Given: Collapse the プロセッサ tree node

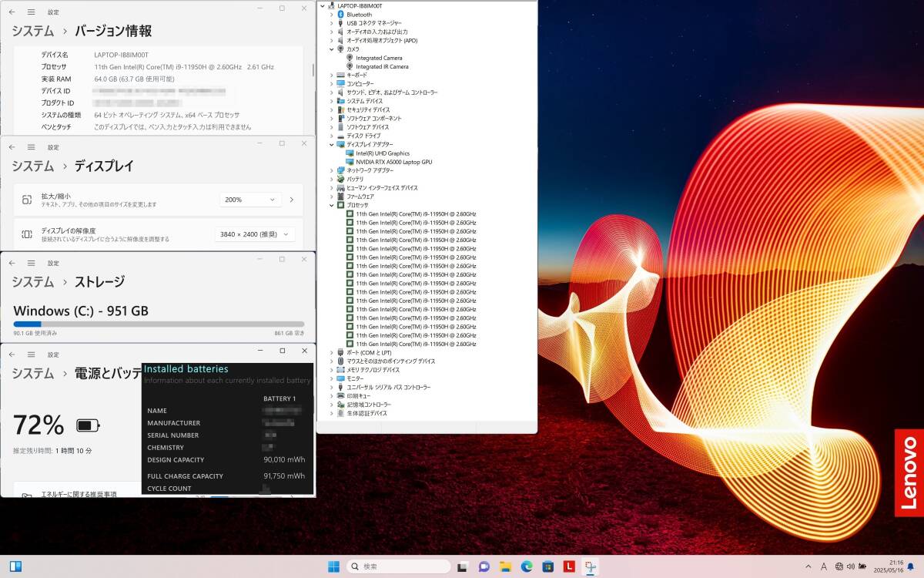Looking at the screenshot, I should 332,205.
